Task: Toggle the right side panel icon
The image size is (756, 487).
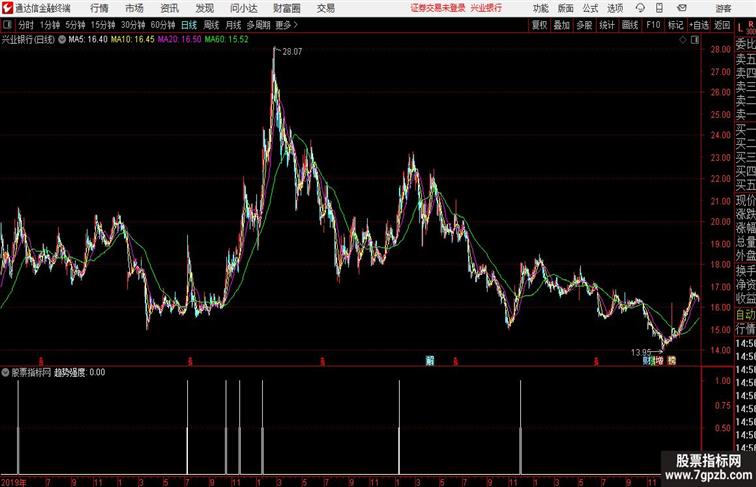Action: click(695, 40)
